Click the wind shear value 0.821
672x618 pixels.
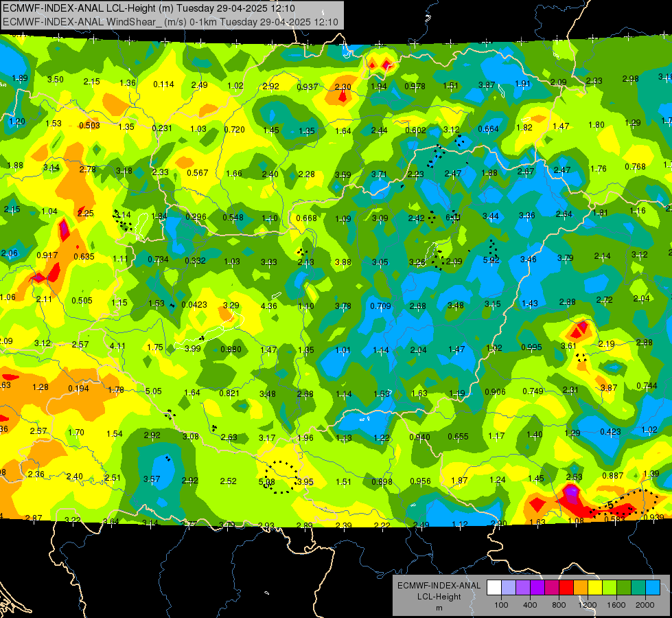(x=229, y=393)
